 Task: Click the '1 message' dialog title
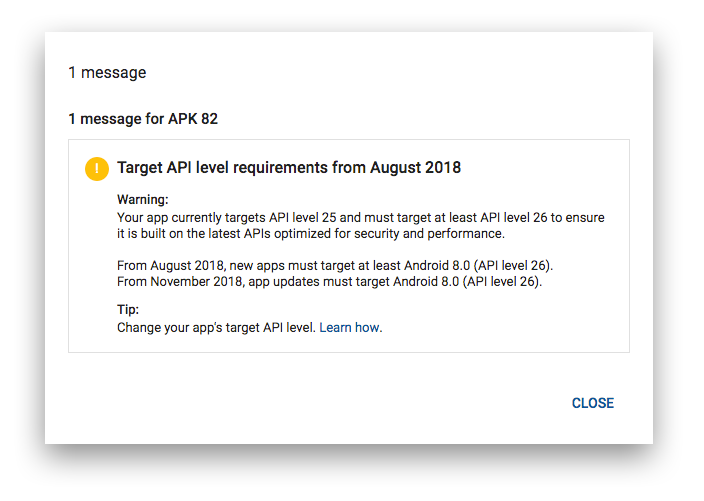click(107, 73)
